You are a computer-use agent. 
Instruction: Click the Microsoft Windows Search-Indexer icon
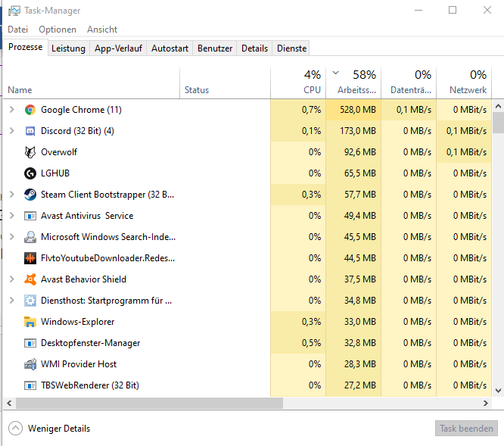(30, 237)
